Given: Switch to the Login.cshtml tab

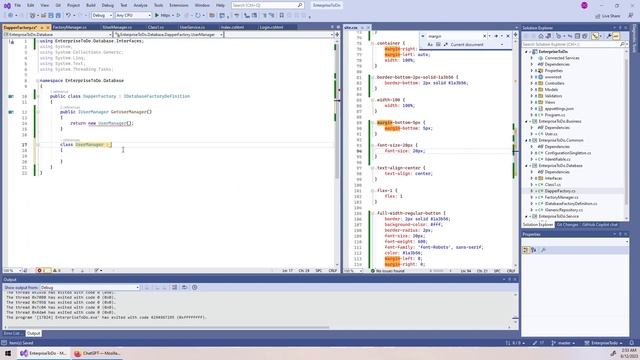Looking at the screenshot, I should point(271,27).
